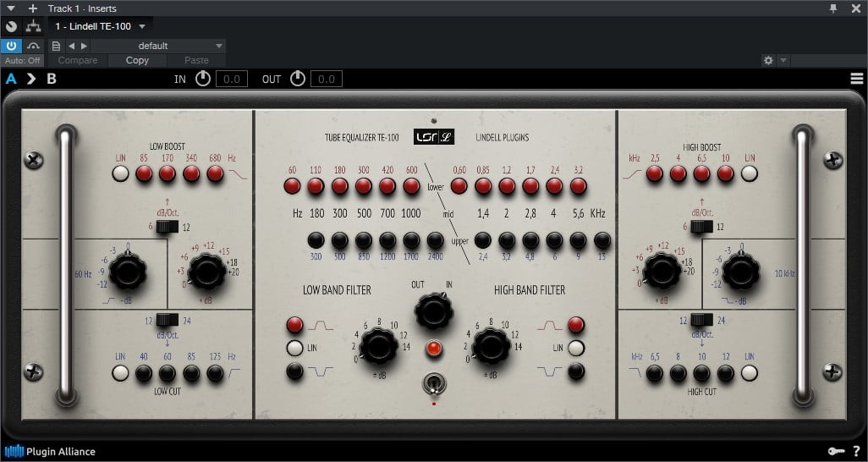868x462 pixels.
Task: Click the Compare button
Action: coord(78,60)
